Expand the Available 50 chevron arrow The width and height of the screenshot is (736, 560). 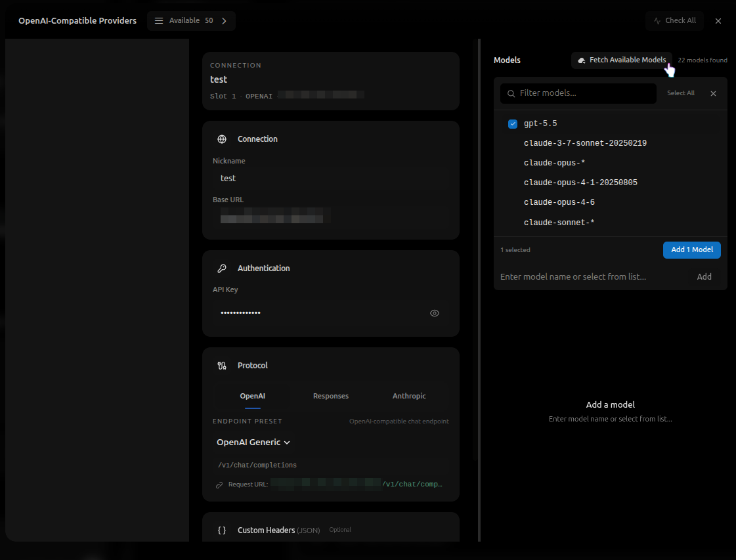point(224,20)
